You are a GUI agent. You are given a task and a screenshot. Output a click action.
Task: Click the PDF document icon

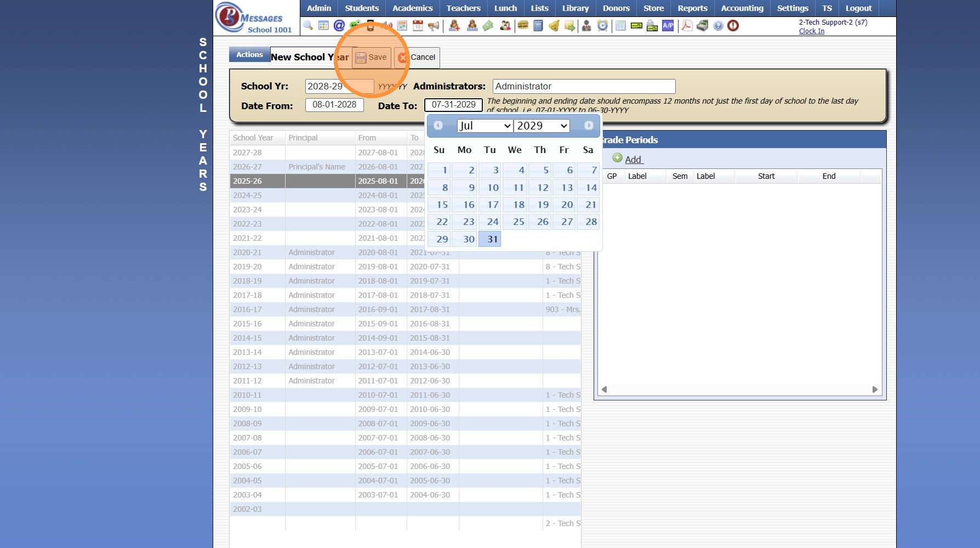686,26
